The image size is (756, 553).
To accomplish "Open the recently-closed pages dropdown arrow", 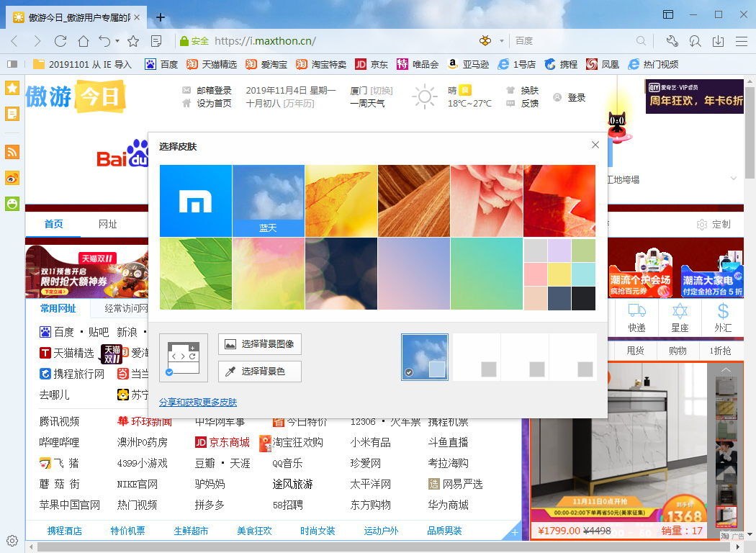I will click(x=117, y=41).
